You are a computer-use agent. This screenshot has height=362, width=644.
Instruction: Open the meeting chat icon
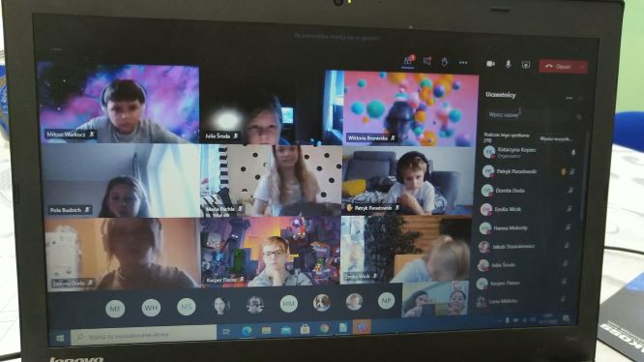(427, 62)
